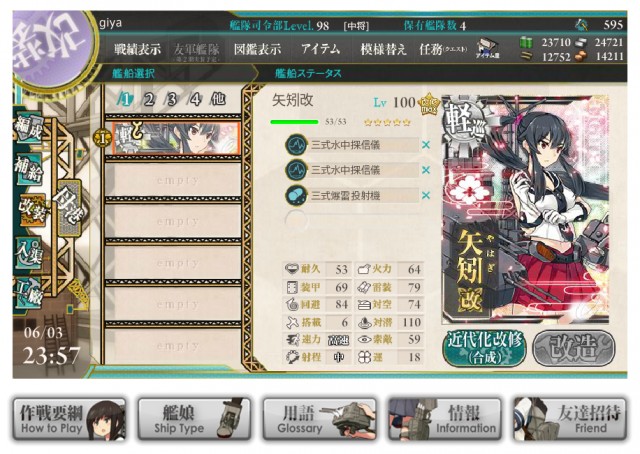The width and height of the screenshot is (640, 454).
Task: Switch to fleet tab 4
Action: click(x=196, y=99)
